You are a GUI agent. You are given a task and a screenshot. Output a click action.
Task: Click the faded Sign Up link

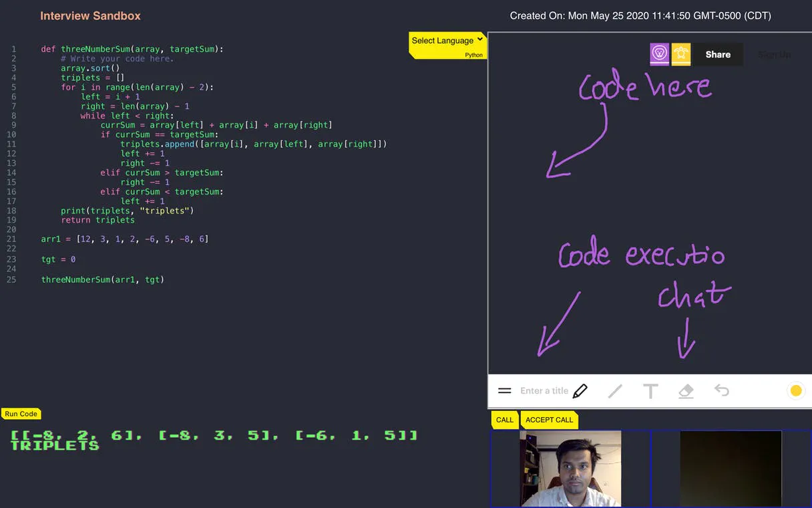[x=774, y=55]
